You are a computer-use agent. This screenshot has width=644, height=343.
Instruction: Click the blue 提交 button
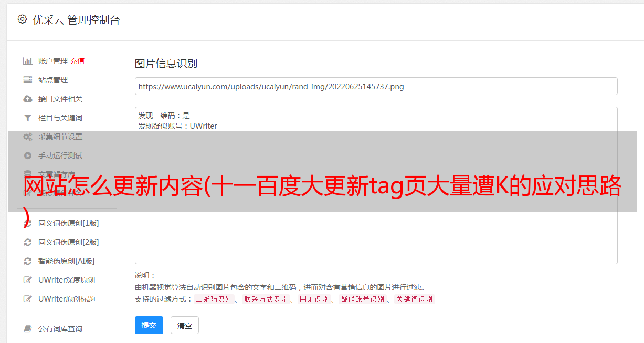point(149,325)
